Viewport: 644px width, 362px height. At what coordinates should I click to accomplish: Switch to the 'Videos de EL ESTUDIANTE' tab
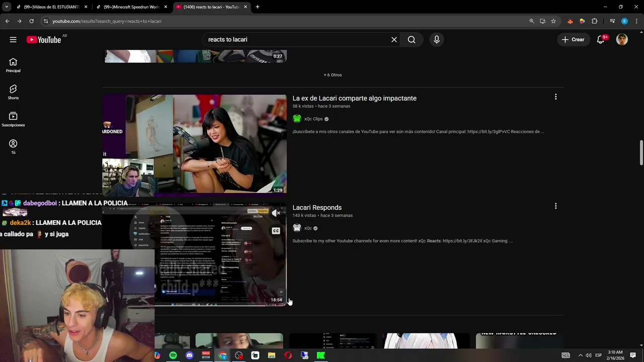tap(52, 7)
